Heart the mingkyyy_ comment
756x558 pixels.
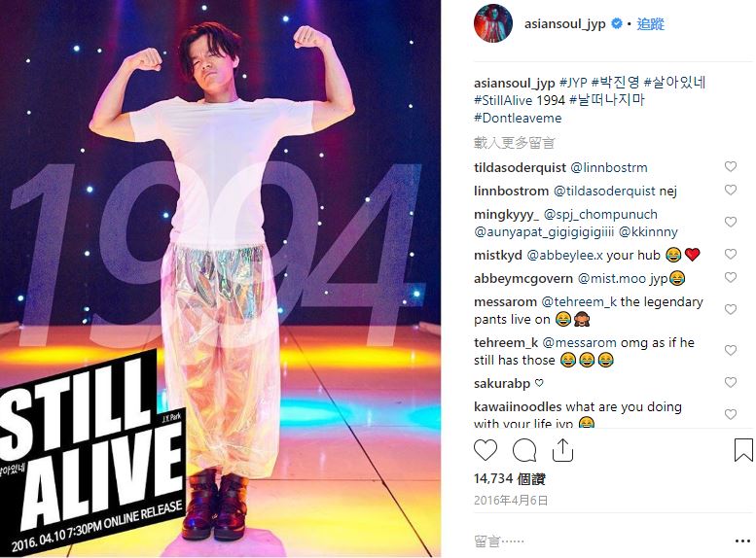coord(731,223)
